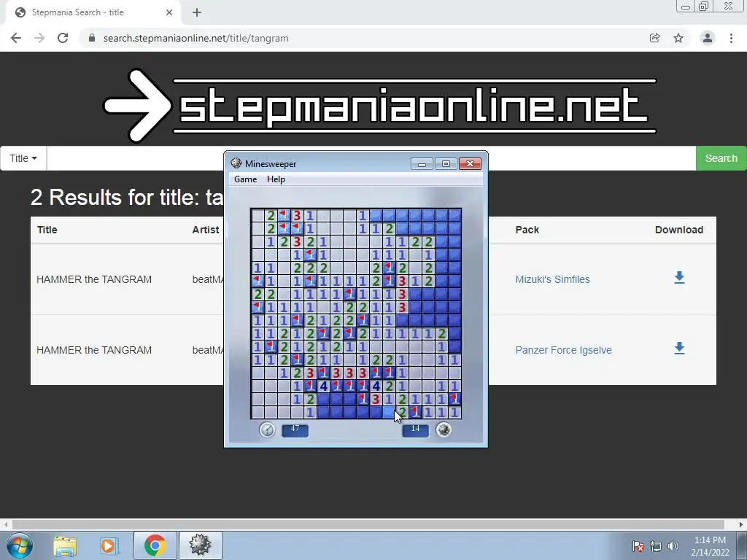Open the Help menu in Minesweeper
Image resolution: width=747 pixels, height=560 pixels.
click(x=276, y=179)
